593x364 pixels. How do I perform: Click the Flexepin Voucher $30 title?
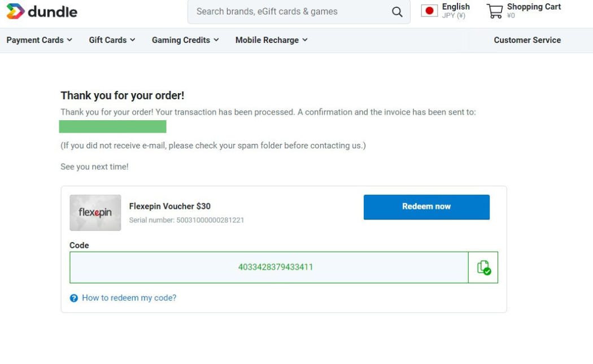click(x=169, y=207)
